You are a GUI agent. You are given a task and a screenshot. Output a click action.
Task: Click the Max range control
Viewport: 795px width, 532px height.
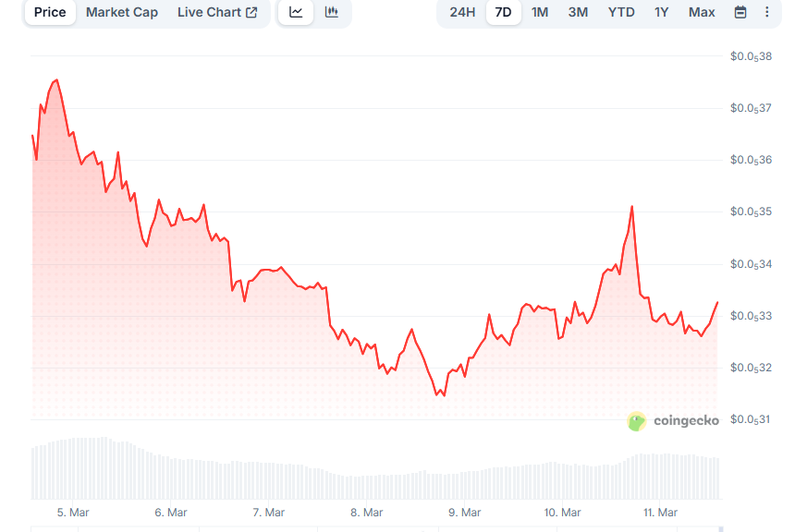pyautogui.click(x=702, y=12)
